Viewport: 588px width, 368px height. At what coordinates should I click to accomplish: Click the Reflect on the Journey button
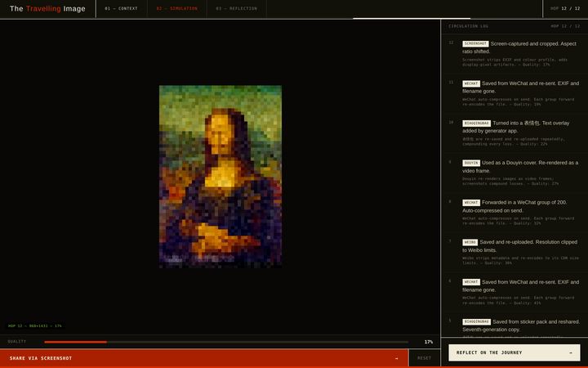[x=514, y=352]
